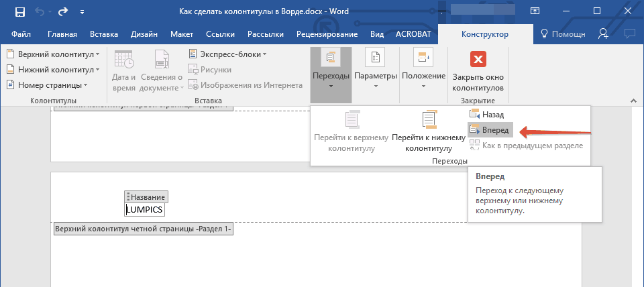Open Экспресс-блоки dropdown

pyautogui.click(x=227, y=54)
